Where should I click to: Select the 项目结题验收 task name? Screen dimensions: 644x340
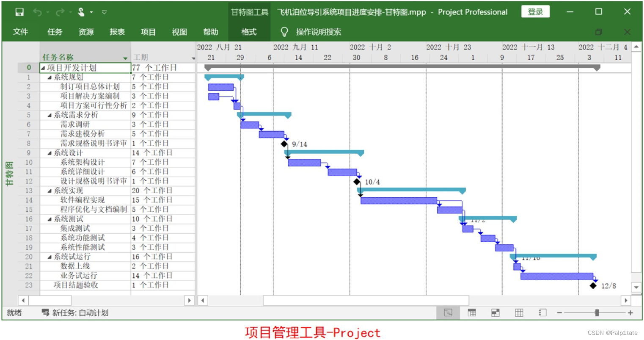click(x=76, y=285)
